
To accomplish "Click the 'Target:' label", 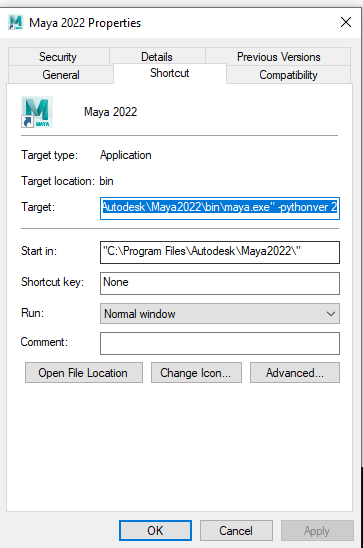I will click(38, 207).
